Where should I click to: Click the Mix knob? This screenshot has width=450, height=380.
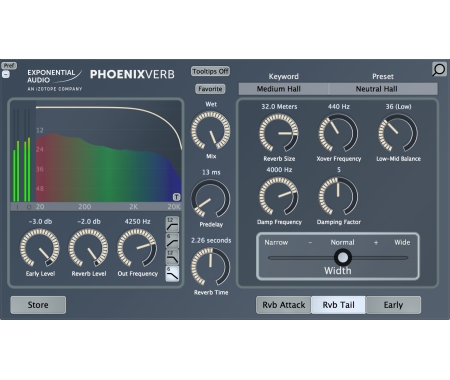[210, 130]
